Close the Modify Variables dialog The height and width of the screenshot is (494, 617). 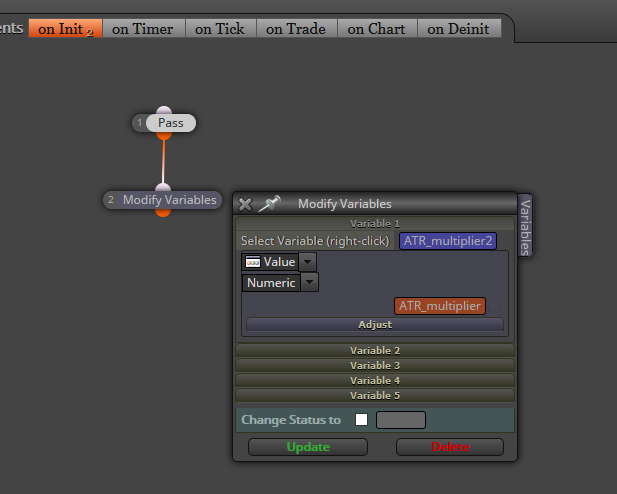coord(245,204)
